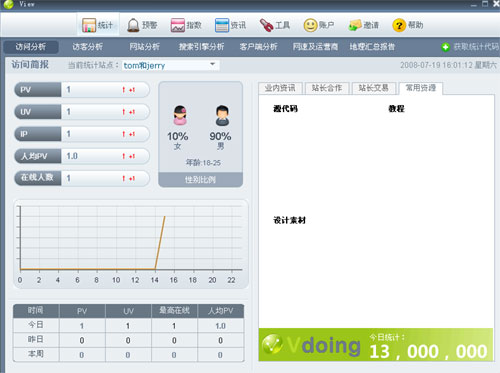Click the 账户 account smiley icon
This screenshot has height=373, width=500.
point(310,25)
